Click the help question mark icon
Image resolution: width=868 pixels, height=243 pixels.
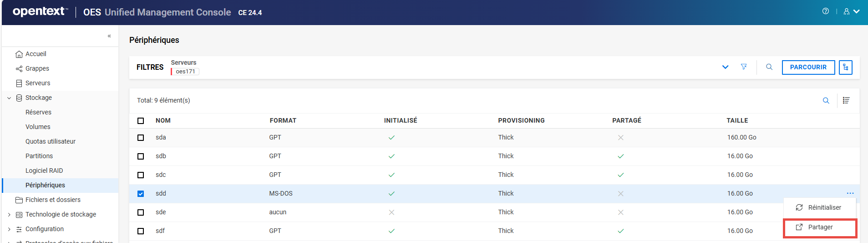point(825,11)
